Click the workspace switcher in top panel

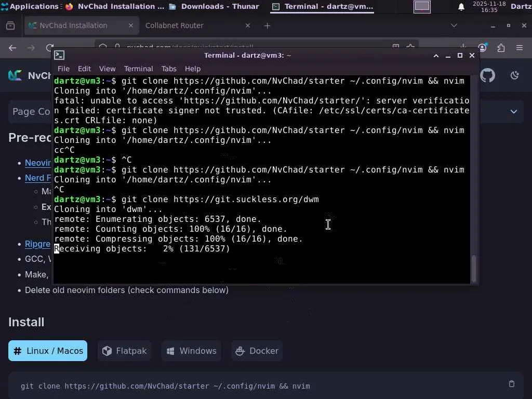click(x=422, y=7)
